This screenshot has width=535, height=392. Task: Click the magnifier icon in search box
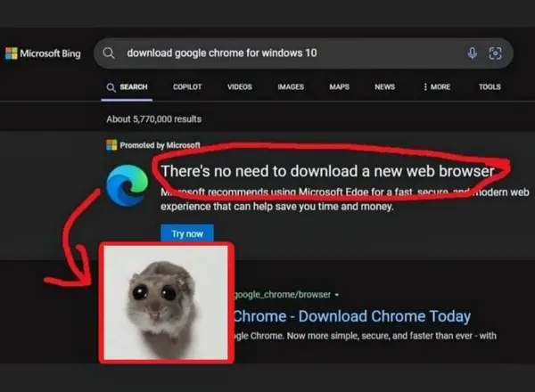(x=109, y=53)
